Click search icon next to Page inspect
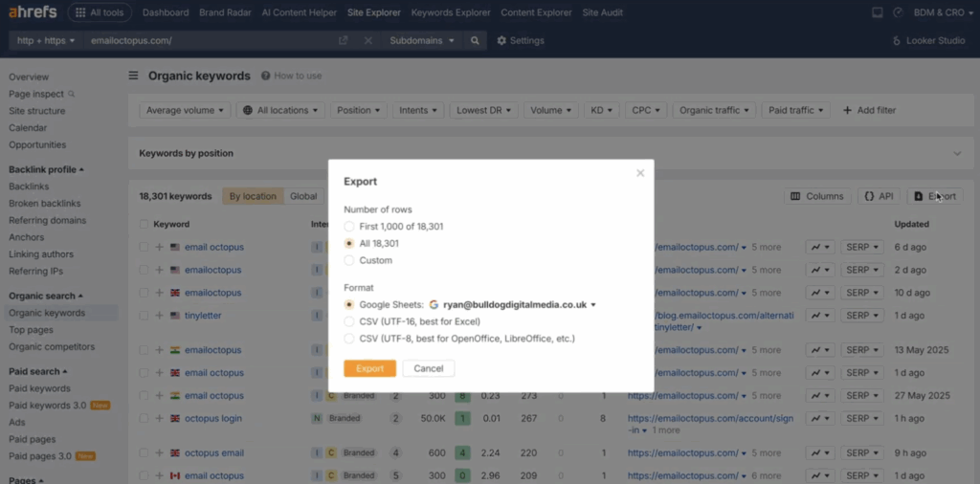Viewport: 980px width, 484px height. pos(71,94)
